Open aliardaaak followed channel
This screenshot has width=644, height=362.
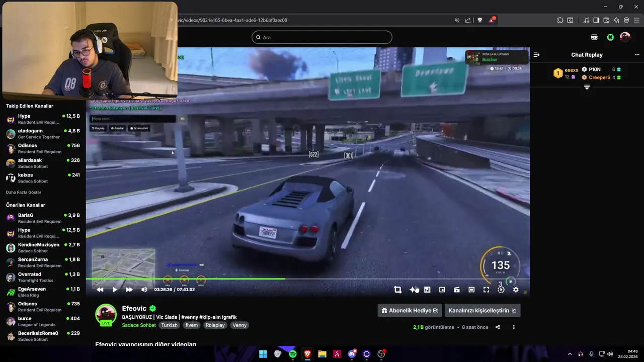click(x=43, y=163)
